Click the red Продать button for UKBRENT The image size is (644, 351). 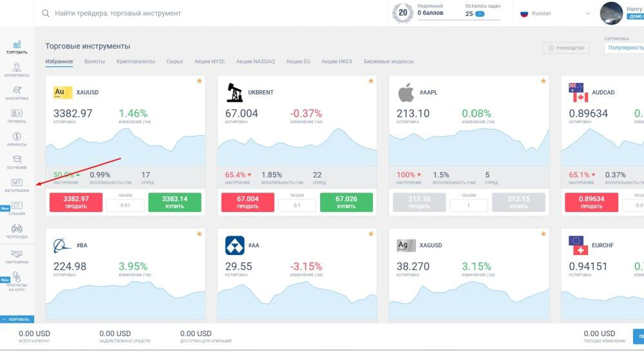[247, 202]
